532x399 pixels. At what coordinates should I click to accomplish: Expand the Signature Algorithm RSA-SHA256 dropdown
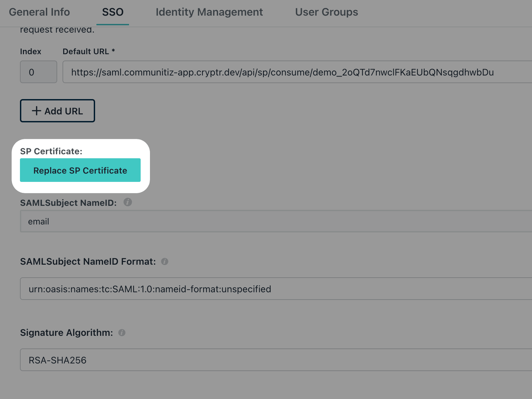[x=276, y=360]
